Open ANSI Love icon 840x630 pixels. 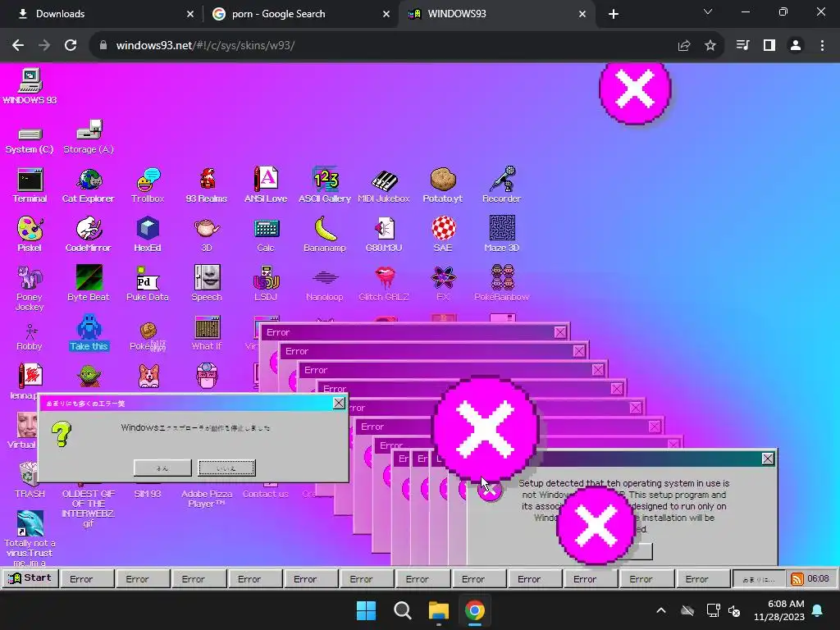coord(266,185)
